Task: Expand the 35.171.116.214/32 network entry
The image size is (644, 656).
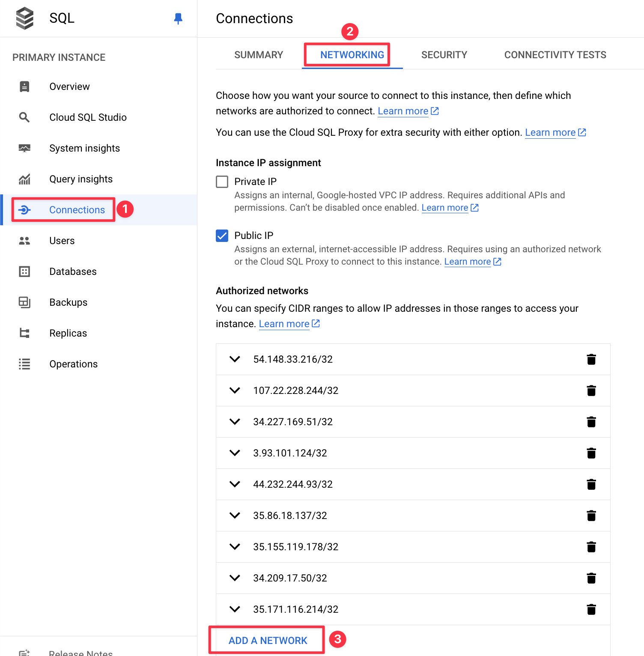Action: pos(234,609)
